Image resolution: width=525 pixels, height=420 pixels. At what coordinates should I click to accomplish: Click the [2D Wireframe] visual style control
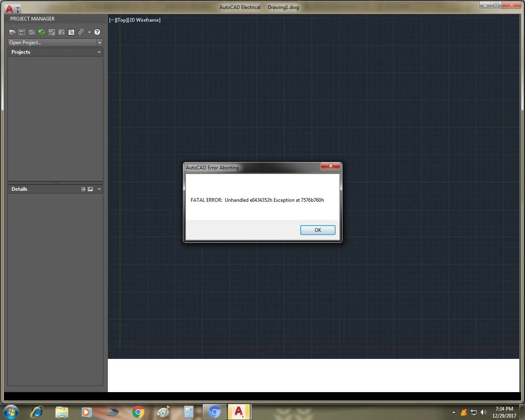(144, 20)
